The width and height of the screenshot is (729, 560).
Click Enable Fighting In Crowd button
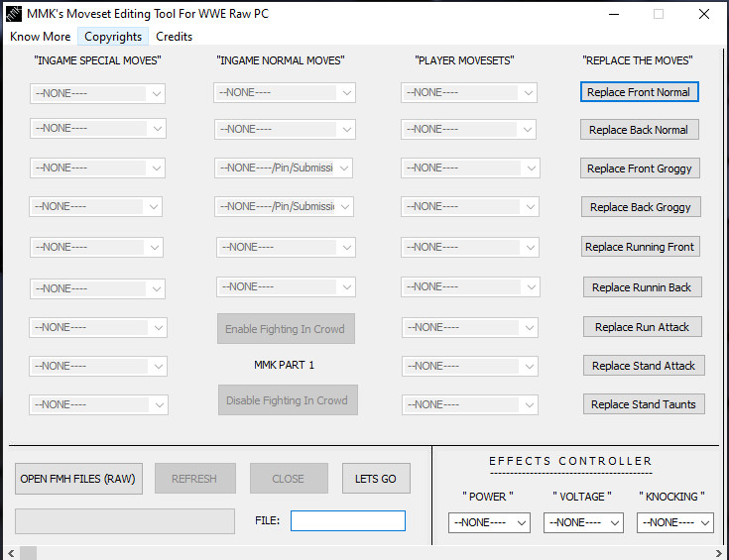tap(286, 328)
